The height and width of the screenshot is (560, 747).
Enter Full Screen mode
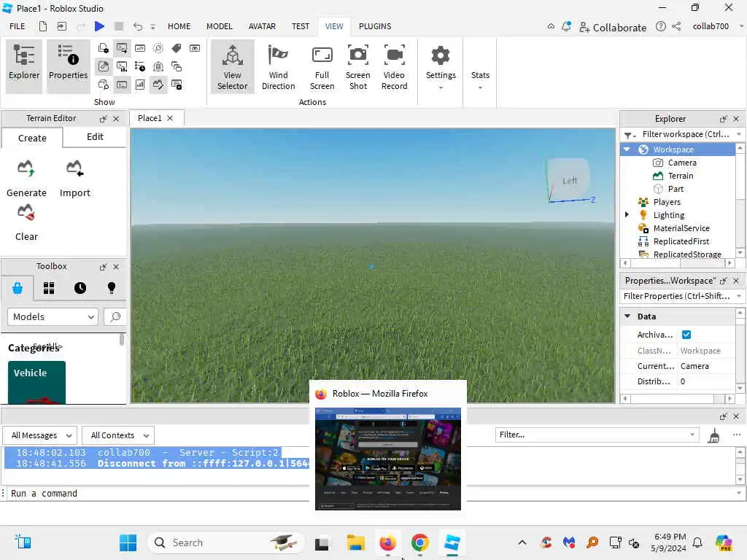coord(322,66)
